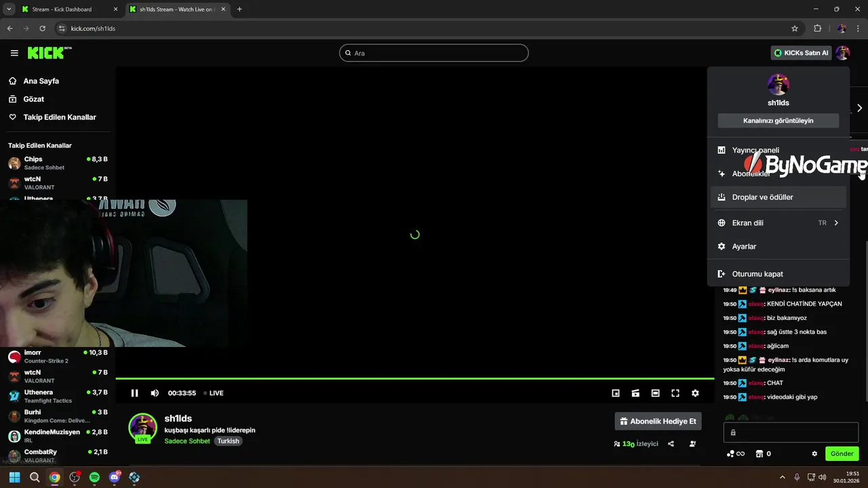This screenshot has width=868, height=488.
Task: Click the LIVE indicator in player
Action: pyautogui.click(x=214, y=393)
